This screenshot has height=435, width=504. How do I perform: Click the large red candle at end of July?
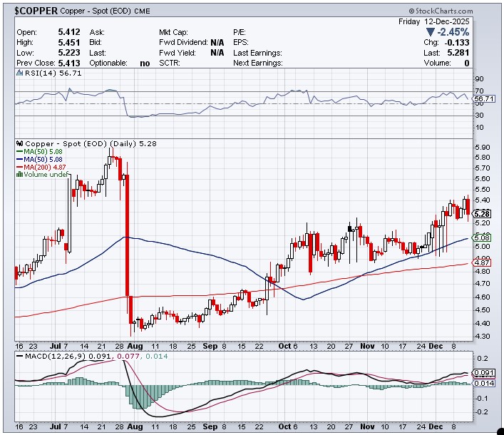point(126,235)
